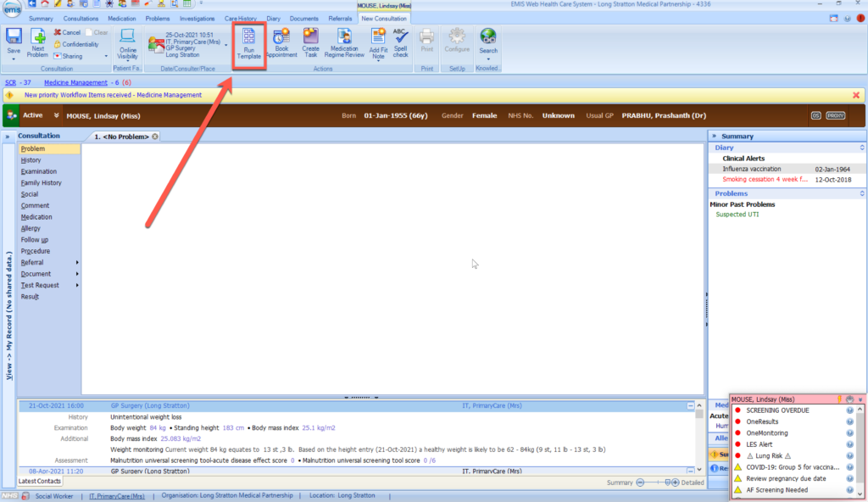
Task: Select the Follow up section
Action: click(x=34, y=240)
